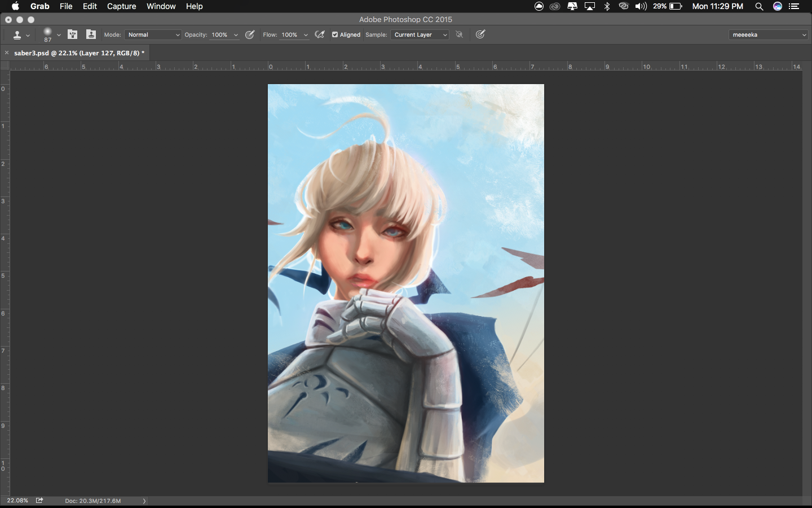This screenshot has width=812, height=508.
Task: Click the Mon 11:29 PM clock
Action: pos(718,6)
